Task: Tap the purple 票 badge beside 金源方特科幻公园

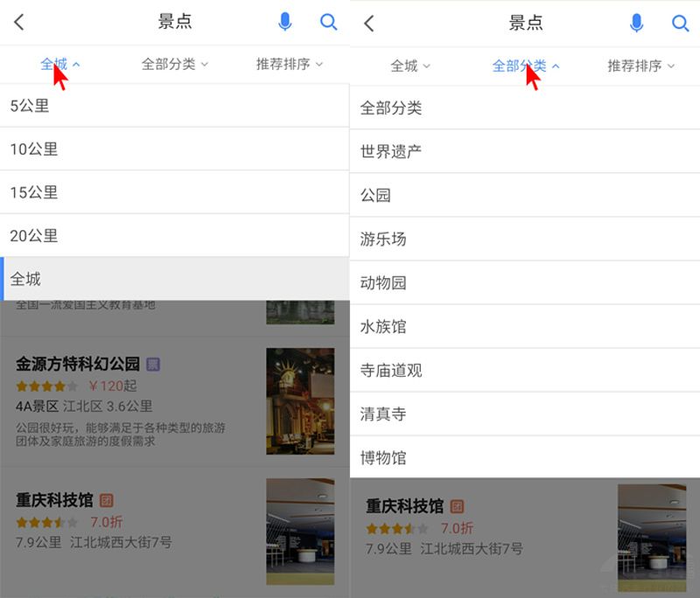Action: pos(153,364)
